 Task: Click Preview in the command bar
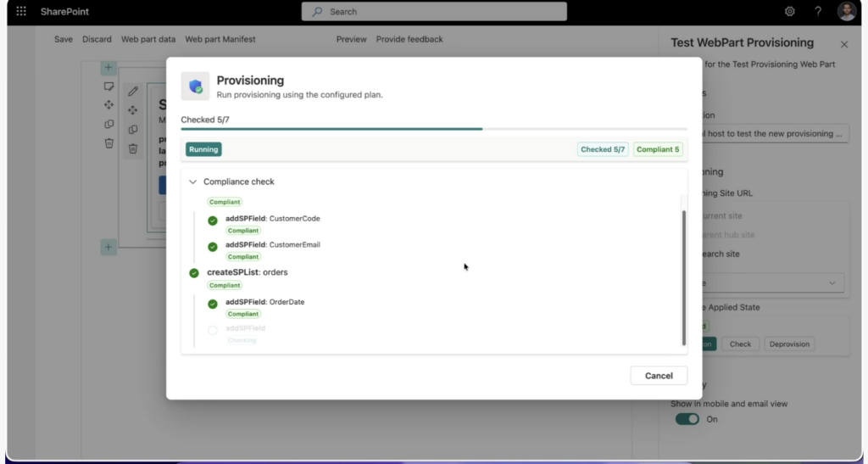tap(352, 39)
